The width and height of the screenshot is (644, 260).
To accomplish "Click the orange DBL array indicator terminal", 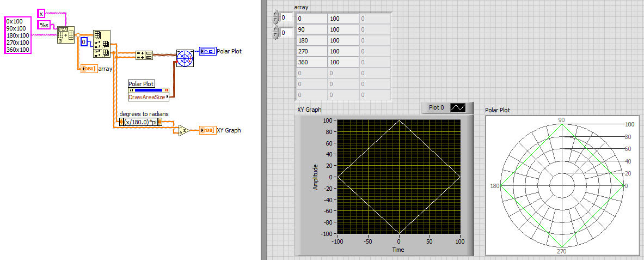I will click(x=89, y=69).
